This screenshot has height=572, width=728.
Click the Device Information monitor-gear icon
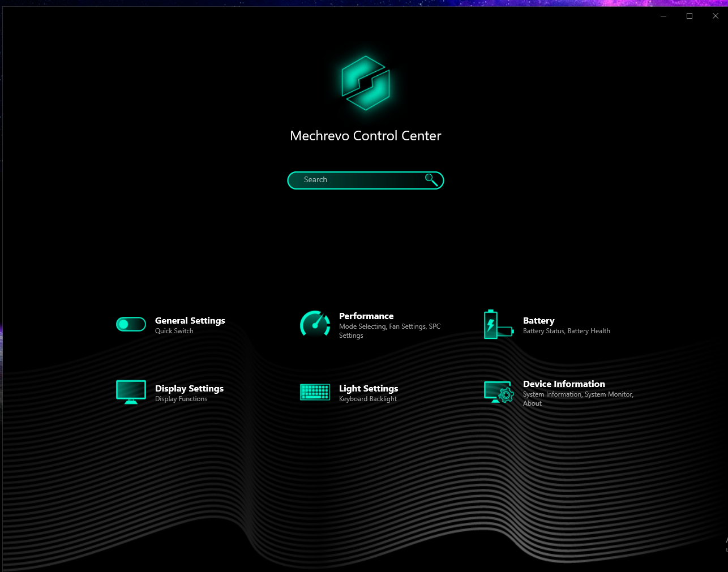tap(499, 392)
